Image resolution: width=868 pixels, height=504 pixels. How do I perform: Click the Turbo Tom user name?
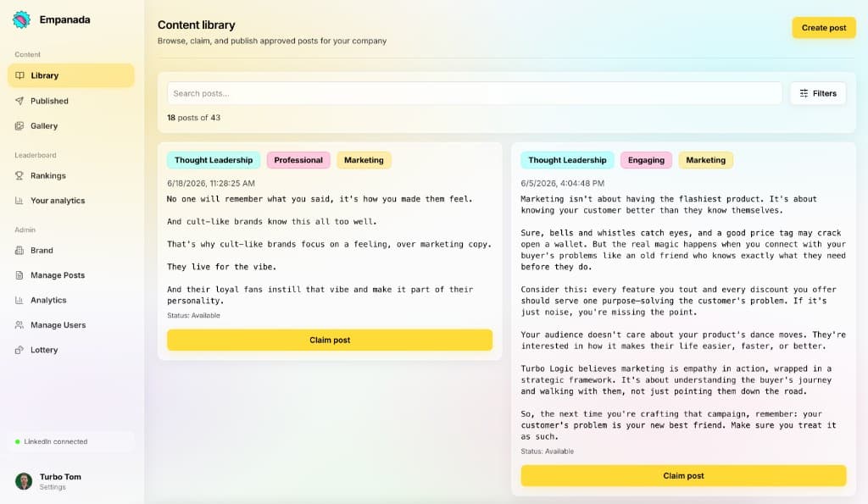tap(60, 477)
